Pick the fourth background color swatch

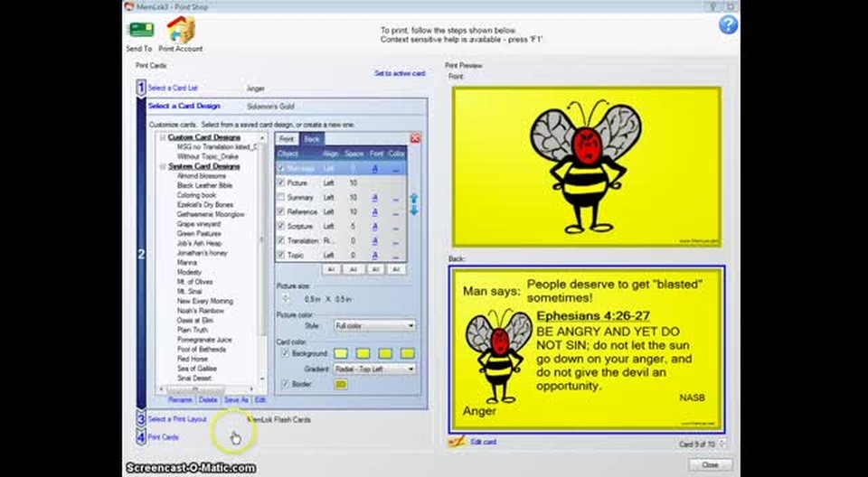tap(408, 353)
